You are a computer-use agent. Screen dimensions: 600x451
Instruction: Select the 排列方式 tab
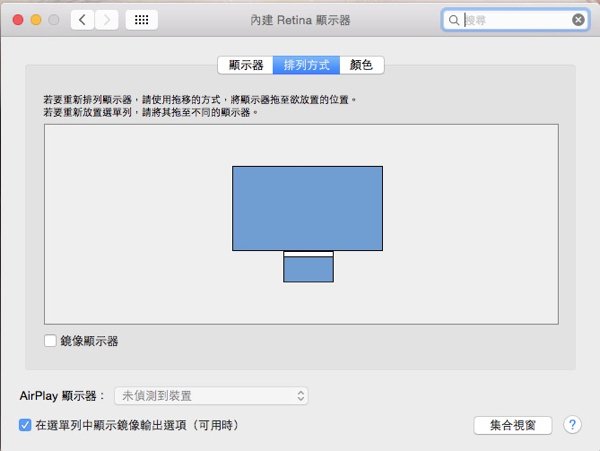306,65
